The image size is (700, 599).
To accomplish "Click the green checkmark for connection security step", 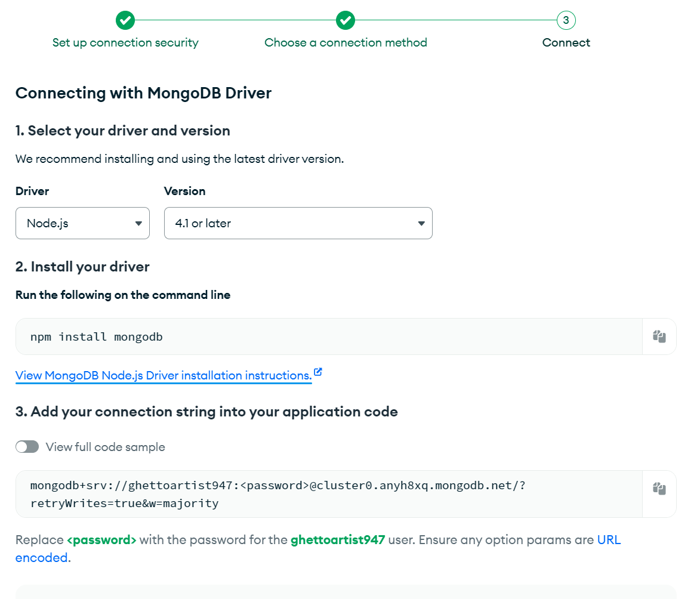I will point(125,20).
